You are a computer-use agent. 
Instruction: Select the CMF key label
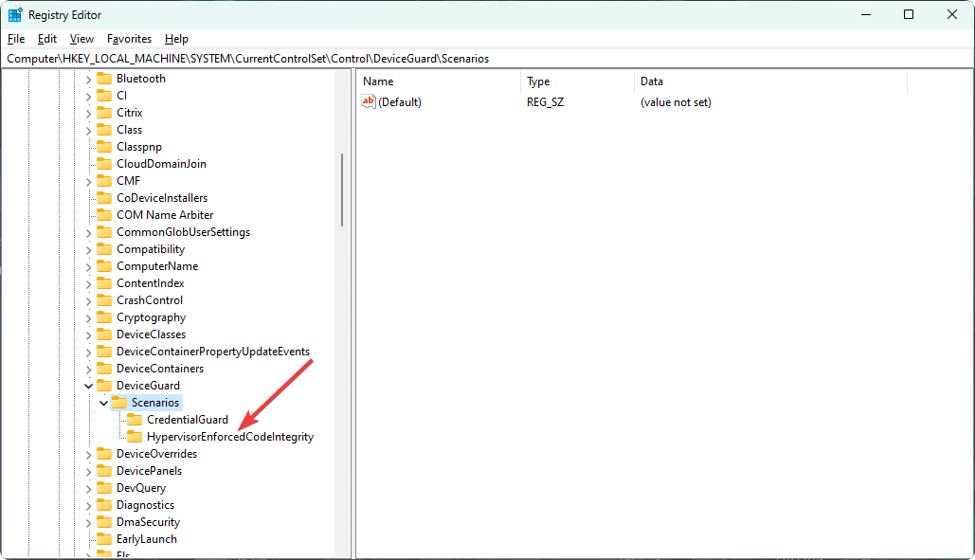click(x=128, y=180)
